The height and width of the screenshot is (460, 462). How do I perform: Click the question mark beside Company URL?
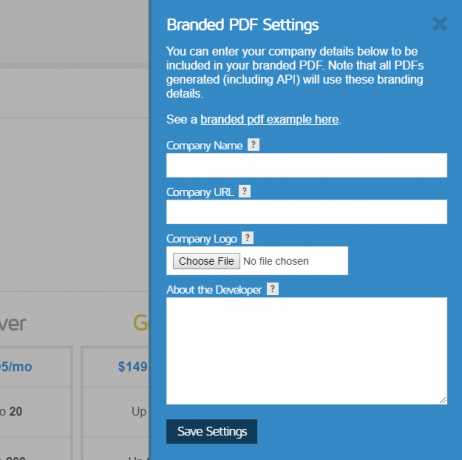(x=245, y=191)
